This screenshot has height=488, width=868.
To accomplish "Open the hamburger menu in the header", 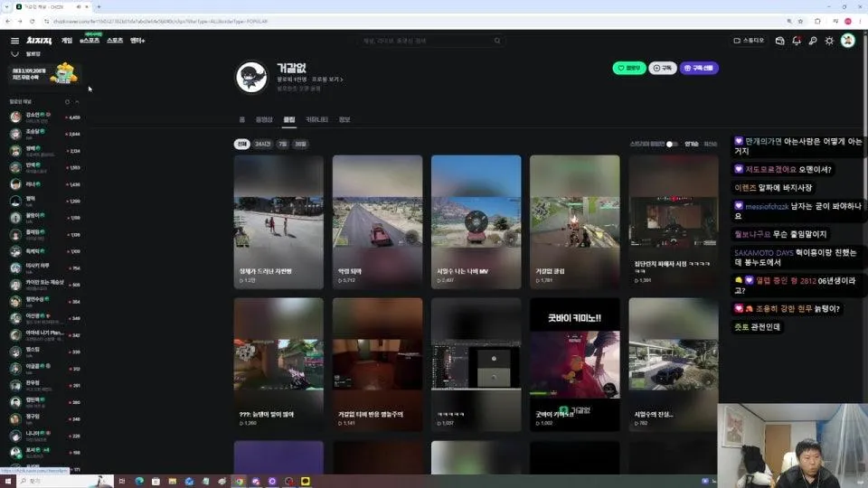I will [x=15, y=41].
